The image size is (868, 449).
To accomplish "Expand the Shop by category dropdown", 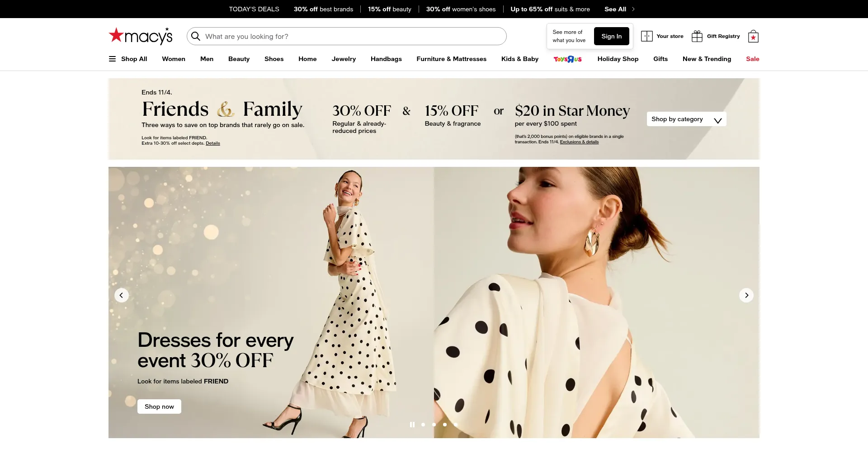I will tap(686, 119).
